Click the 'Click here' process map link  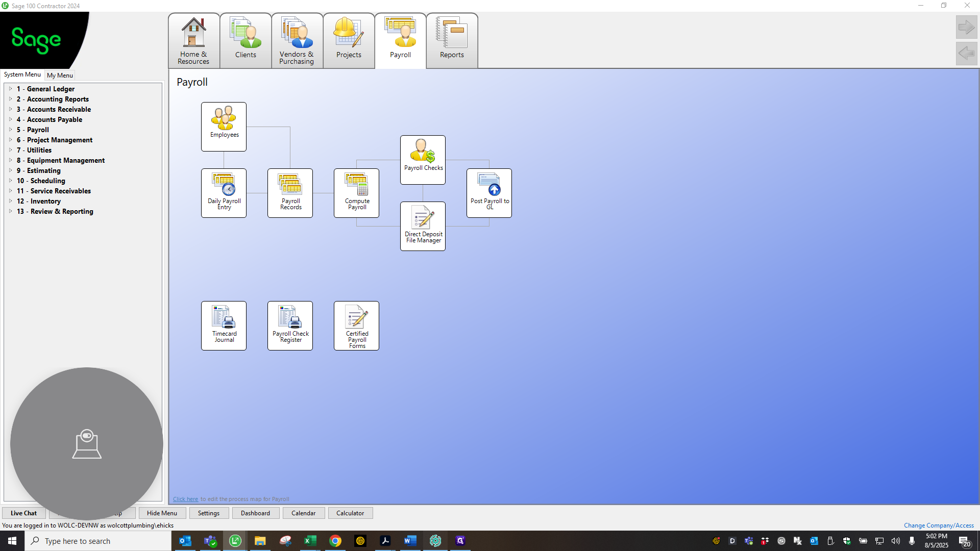185,499
